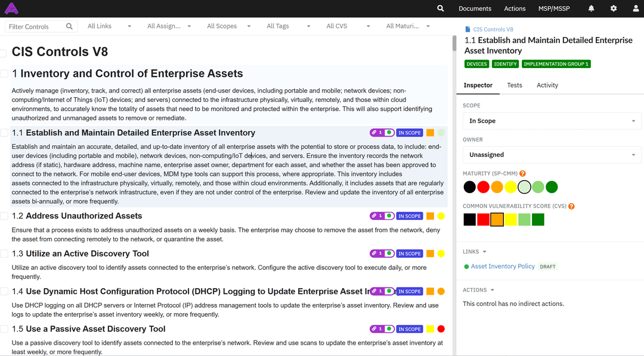Switch to the Activity tab

pos(547,85)
